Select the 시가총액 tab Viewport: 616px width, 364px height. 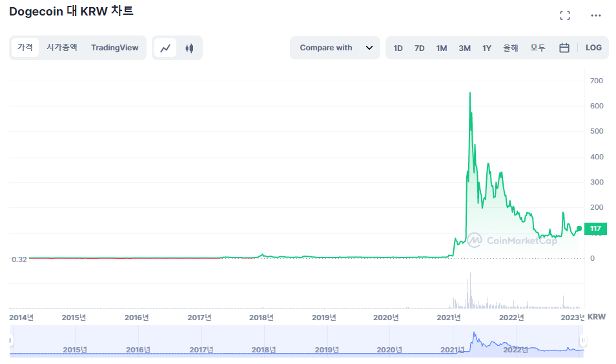coord(62,48)
